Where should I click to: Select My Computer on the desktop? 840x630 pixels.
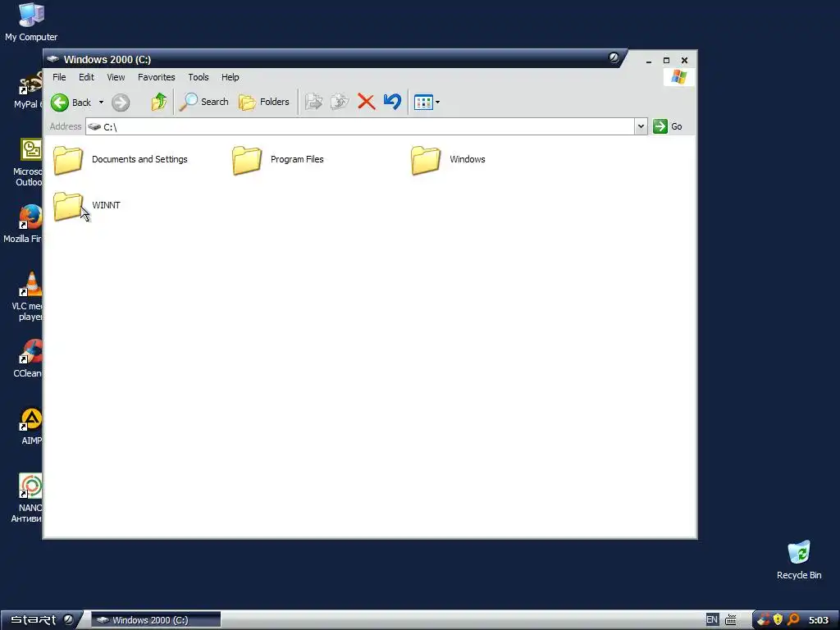[31, 22]
